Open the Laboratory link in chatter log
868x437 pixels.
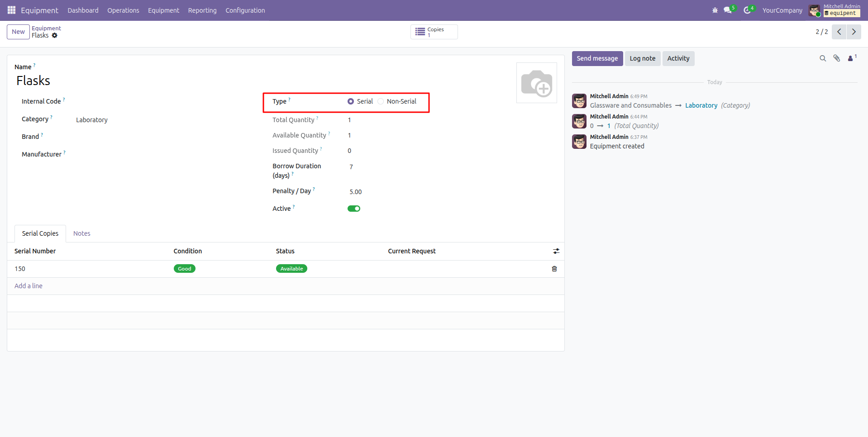coord(701,105)
